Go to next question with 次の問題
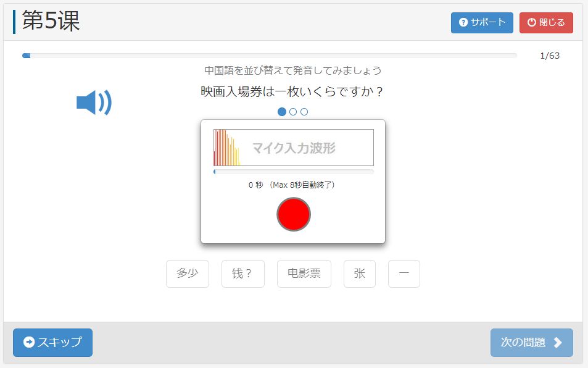Screen dimensions: 588x368 click(x=531, y=343)
